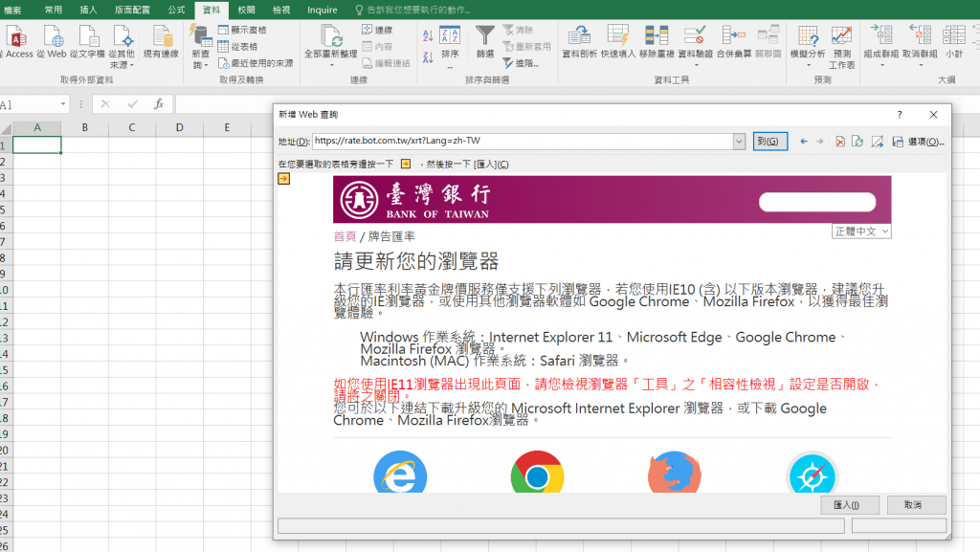The height and width of the screenshot is (552, 980).
Task: Import data using 從 Access
Action: (x=15, y=42)
